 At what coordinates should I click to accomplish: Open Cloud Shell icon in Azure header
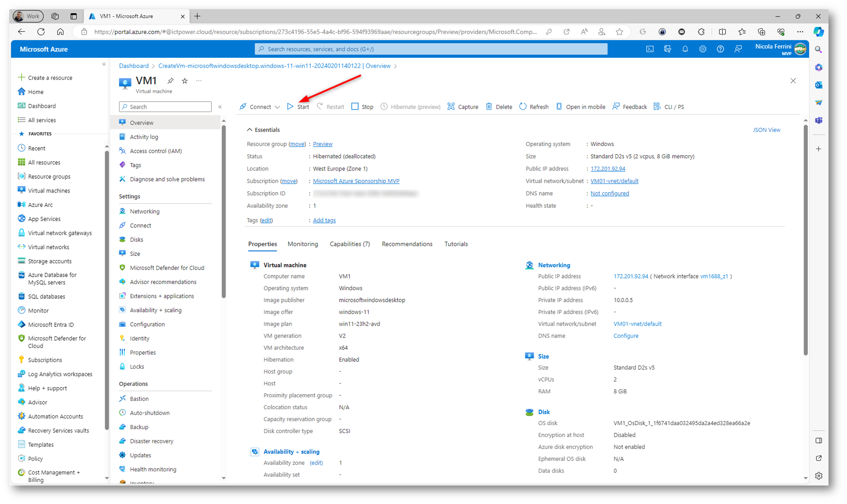pyautogui.click(x=650, y=49)
